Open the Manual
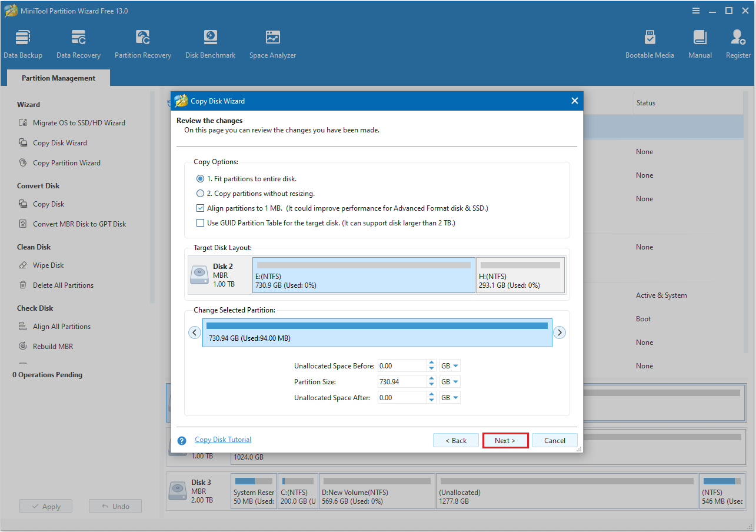This screenshot has width=756, height=532. point(700,43)
